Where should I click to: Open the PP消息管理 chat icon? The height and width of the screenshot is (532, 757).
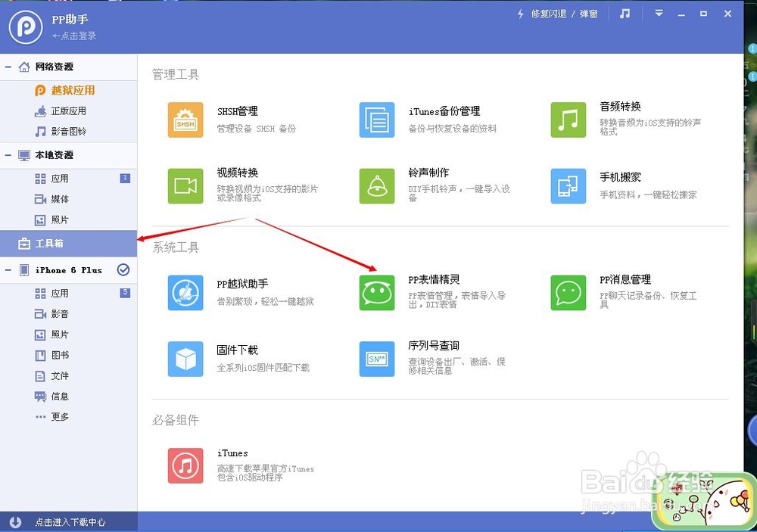click(569, 293)
